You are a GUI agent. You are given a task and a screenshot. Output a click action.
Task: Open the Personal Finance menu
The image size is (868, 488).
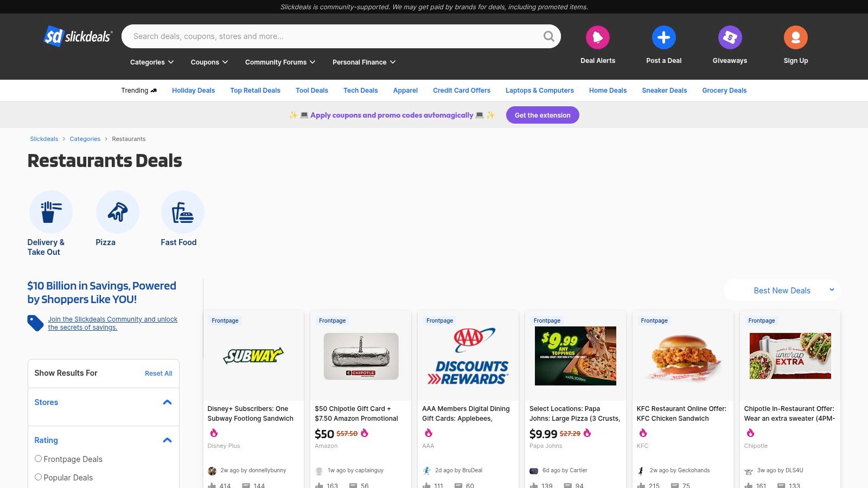tap(363, 62)
